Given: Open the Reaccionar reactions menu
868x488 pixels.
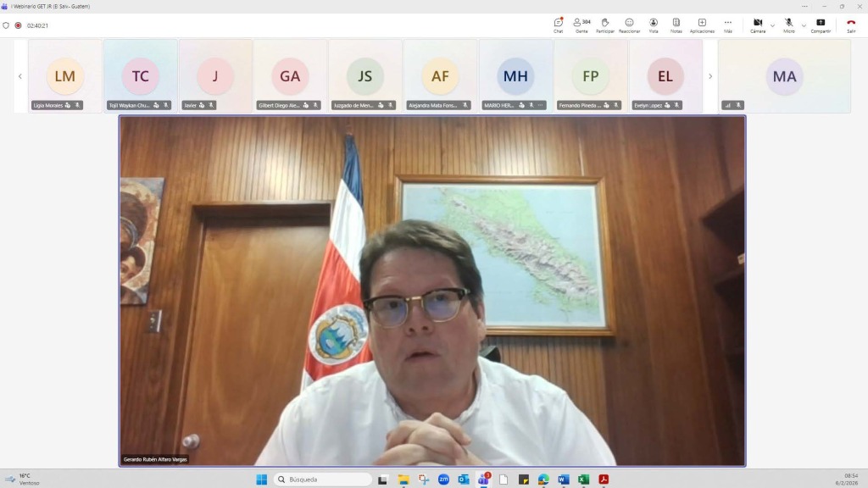Looking at the screenshot, I should click(x=629, y=25).
